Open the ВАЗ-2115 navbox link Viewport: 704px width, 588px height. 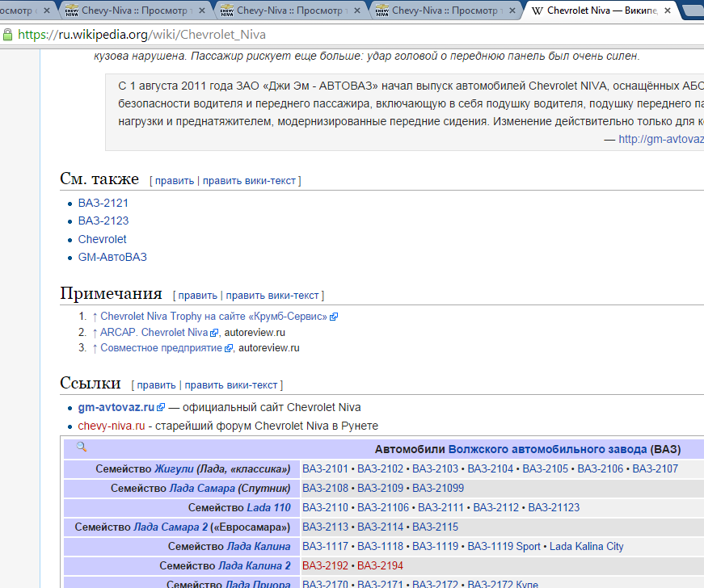point(435,527)
